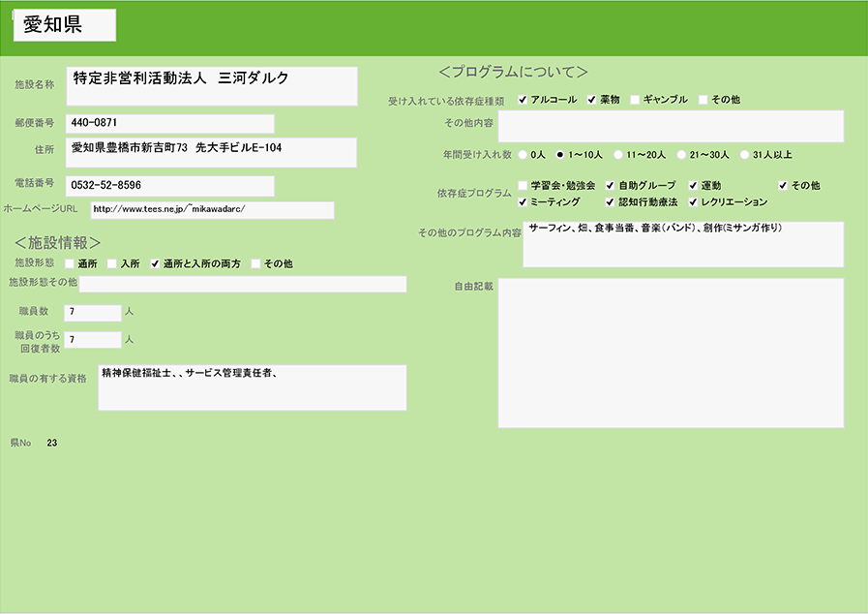Screen dimensions: 868x614
Task: Enable the ギャンブル checkbox
Action: pos(635,100)
